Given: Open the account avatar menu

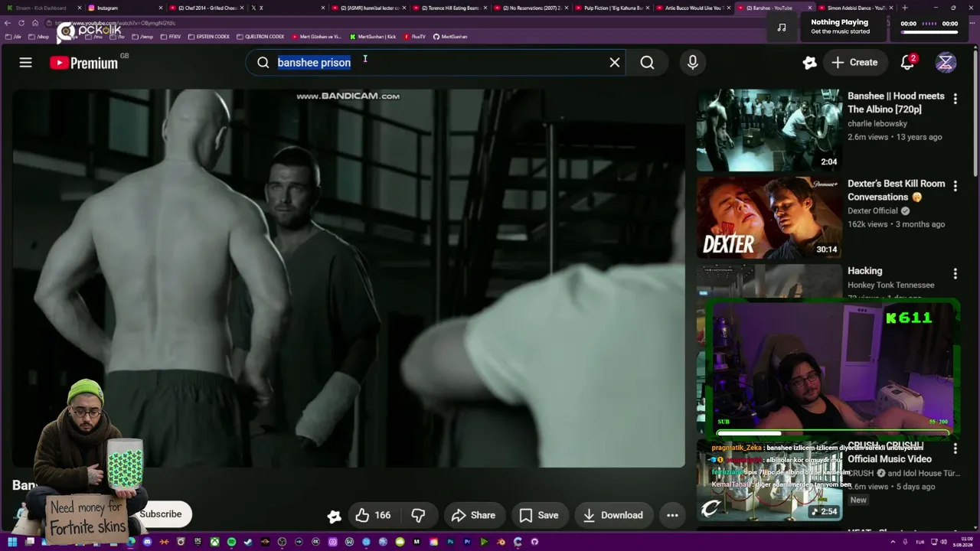Looking at the screenshot, I should pos(946,63).
